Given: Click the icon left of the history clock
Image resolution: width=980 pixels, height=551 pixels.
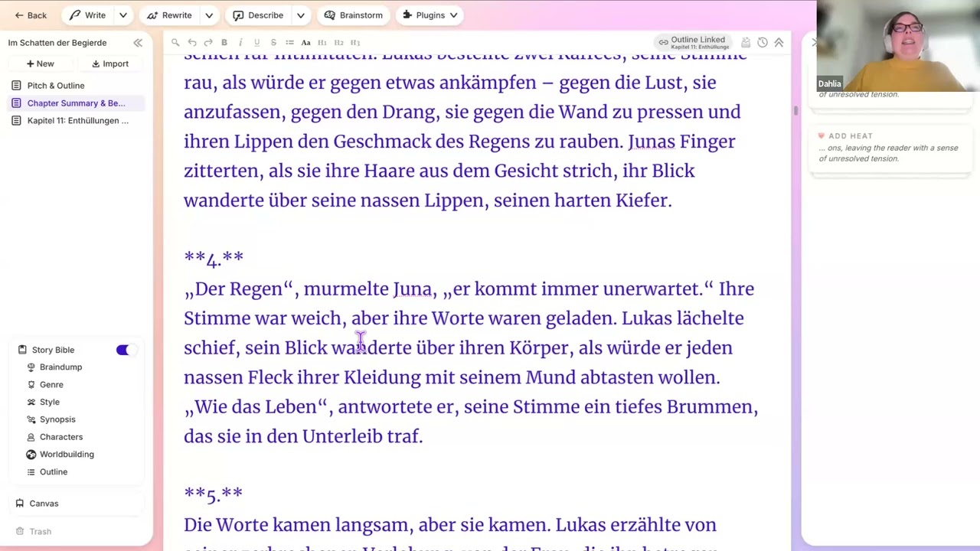Looking at the screenshot, I should click(746, 43).
